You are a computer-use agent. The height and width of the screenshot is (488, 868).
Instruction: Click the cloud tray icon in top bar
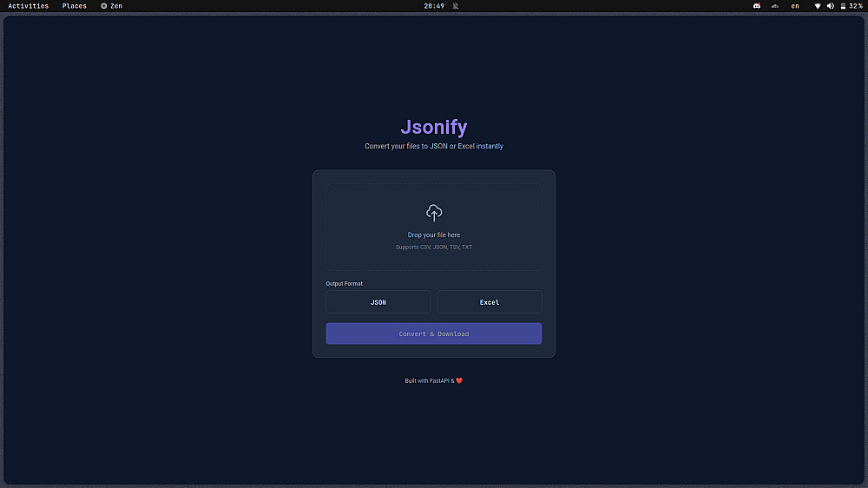[x=775, y=6]
